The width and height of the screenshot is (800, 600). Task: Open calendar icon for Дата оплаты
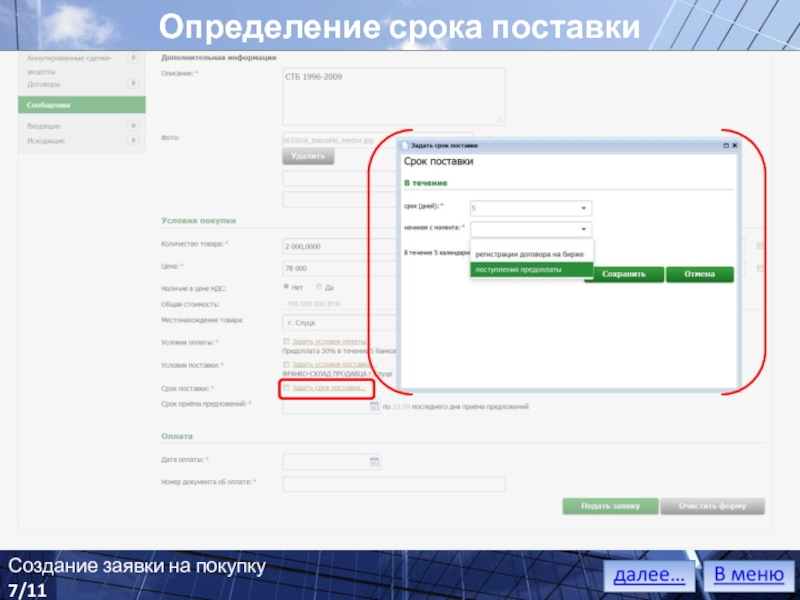tap(374, 462)
